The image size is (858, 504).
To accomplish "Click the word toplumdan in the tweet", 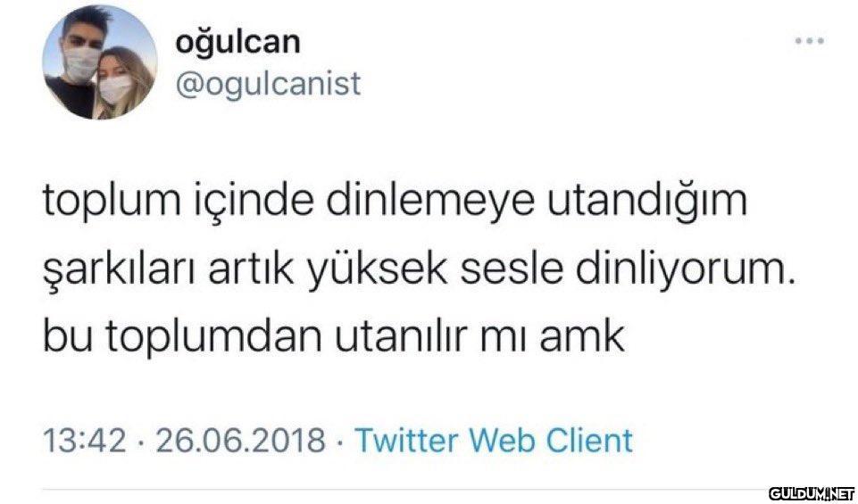I will (x=213, y=337).
